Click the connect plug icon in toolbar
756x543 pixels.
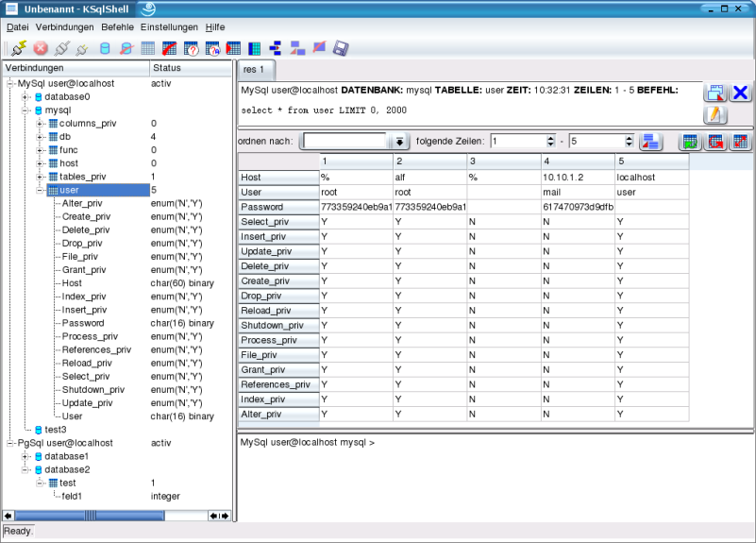(x=19, y=48)
